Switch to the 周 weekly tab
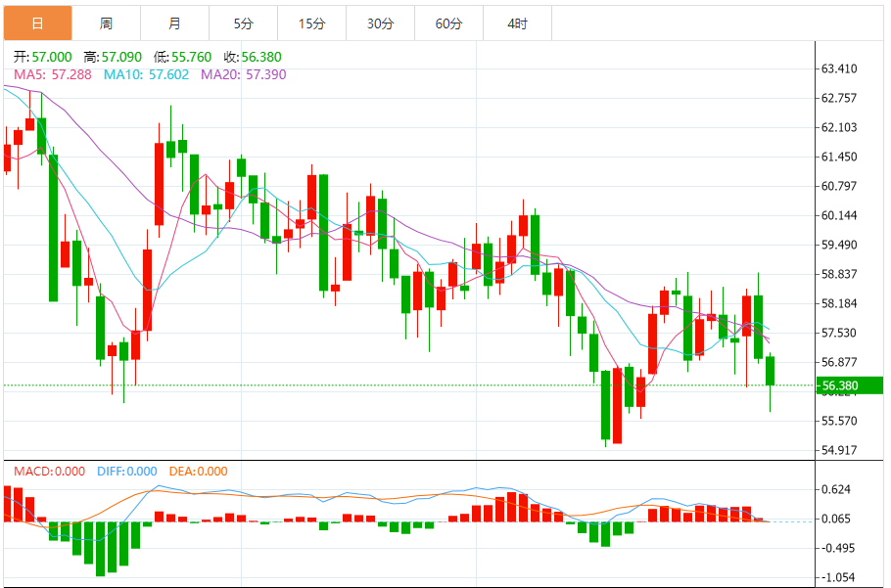This screenshot has width=891, height=588. [107, 23]
